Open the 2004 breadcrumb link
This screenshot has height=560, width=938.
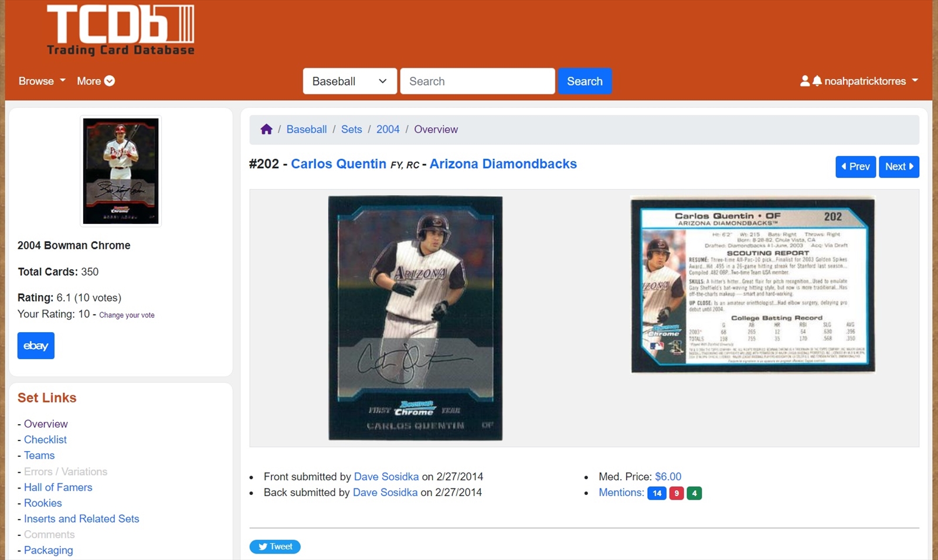[388, 129]
